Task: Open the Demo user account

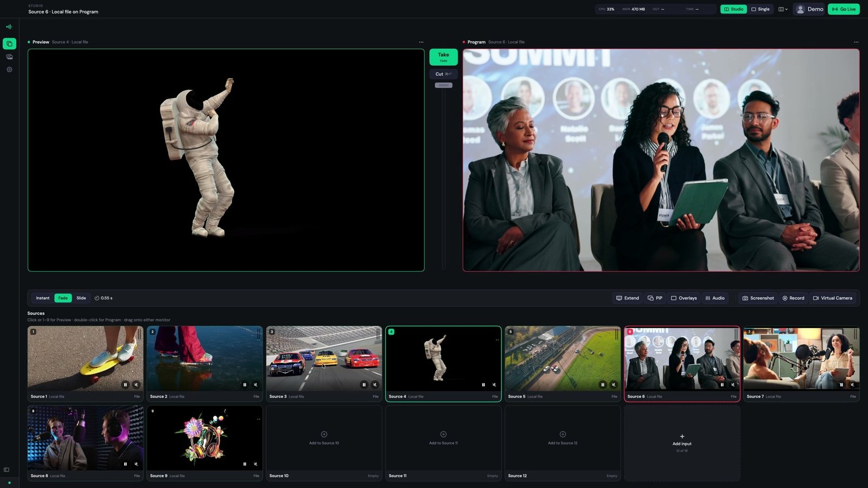Action: pos(809,9)
